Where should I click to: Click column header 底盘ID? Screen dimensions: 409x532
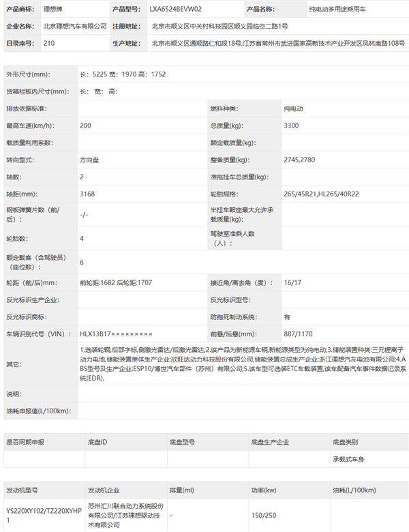(x=97, y=442)
